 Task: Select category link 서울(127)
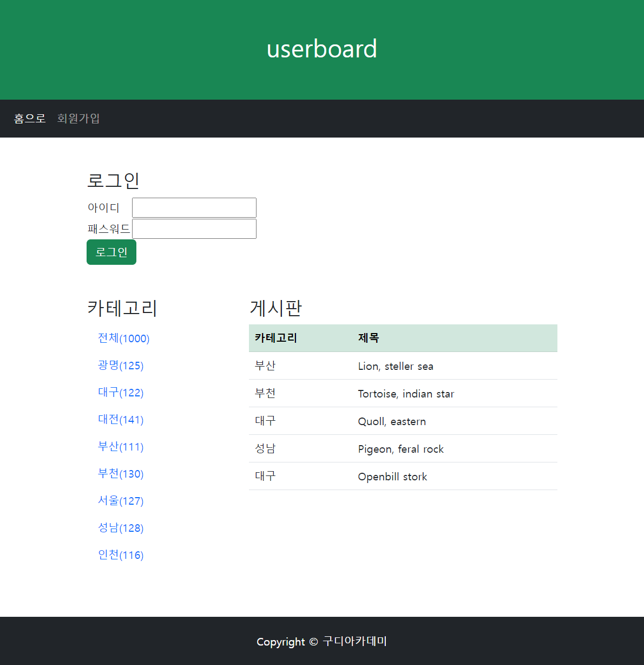coord(121,501)
